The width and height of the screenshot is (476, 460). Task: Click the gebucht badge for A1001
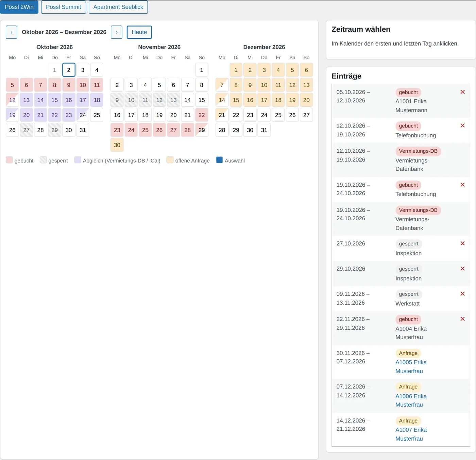[x=408, y=92]
